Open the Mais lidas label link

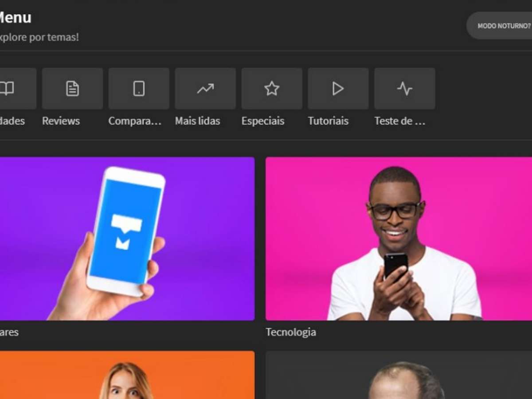pos(197,121)
